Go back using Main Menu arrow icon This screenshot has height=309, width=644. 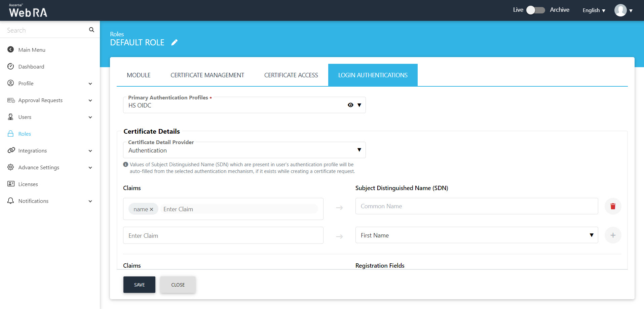coord(11,50)
